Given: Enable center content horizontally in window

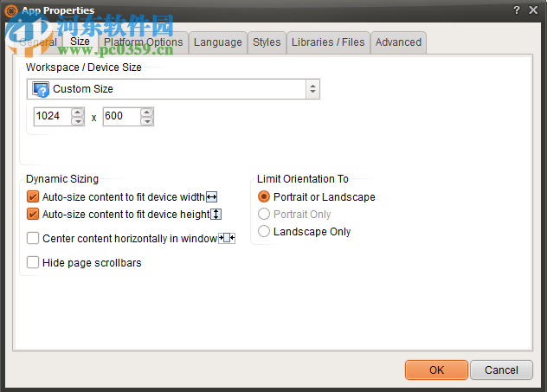Looking at the screenshot, I should click(x=34, y=238).
